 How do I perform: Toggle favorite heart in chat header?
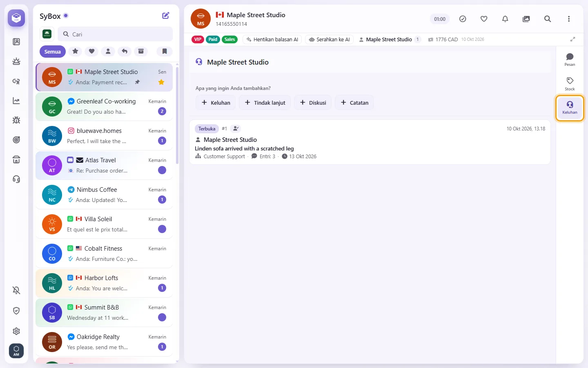(484, 19)
